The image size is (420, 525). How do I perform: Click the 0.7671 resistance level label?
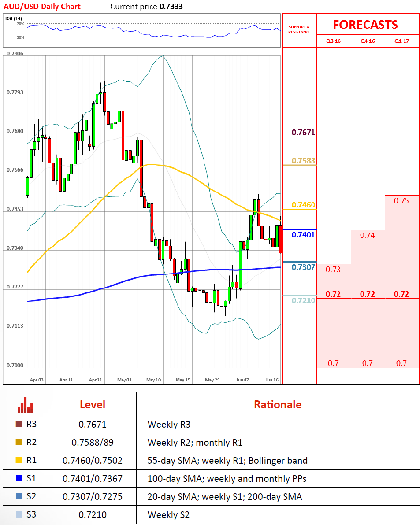[304, 132]
